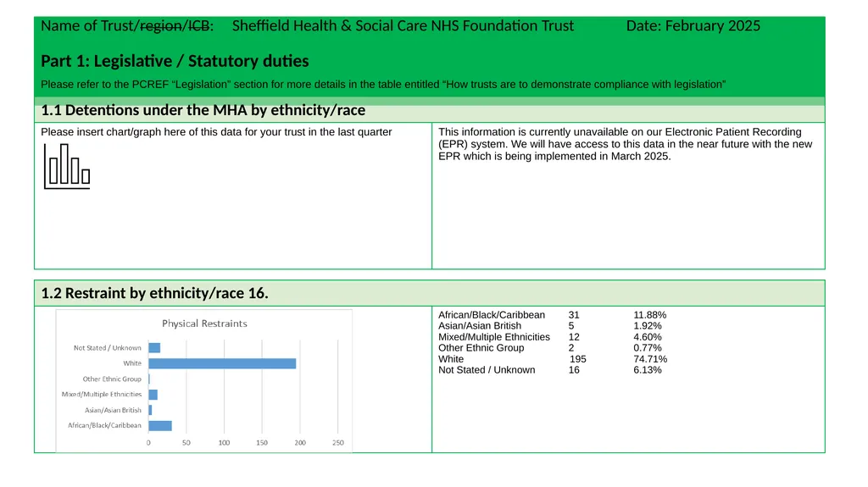This screenshot has width=868, height=487.
Task: Click the EPR system unavailable explanation paragraph
Action: [x=625, y=145]
